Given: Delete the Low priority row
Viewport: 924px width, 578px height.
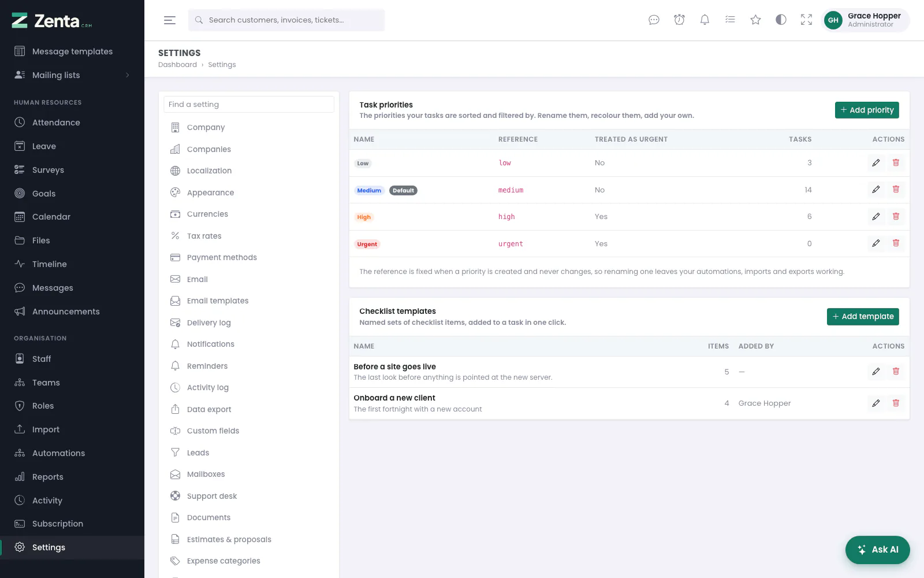Looking at the screenshot, I should 896,163.
